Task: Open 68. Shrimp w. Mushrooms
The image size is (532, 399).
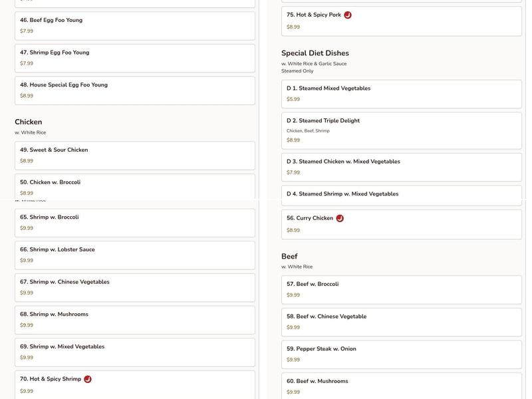Action: pos(134,320)
